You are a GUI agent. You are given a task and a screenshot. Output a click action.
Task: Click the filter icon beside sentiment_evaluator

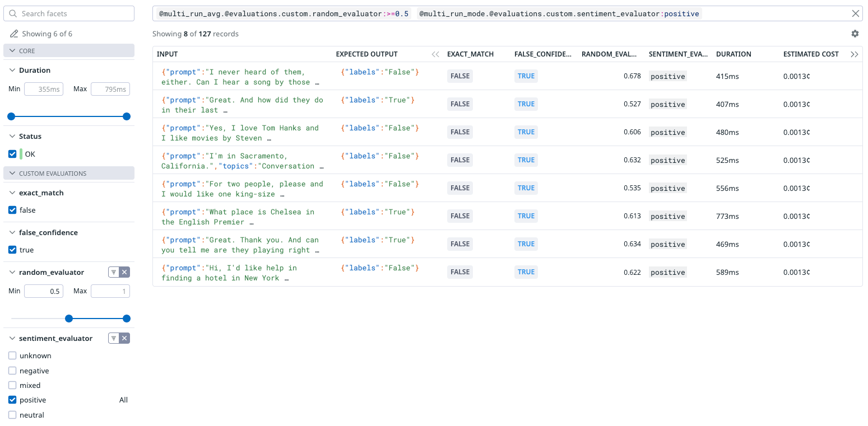click(113, 338)
